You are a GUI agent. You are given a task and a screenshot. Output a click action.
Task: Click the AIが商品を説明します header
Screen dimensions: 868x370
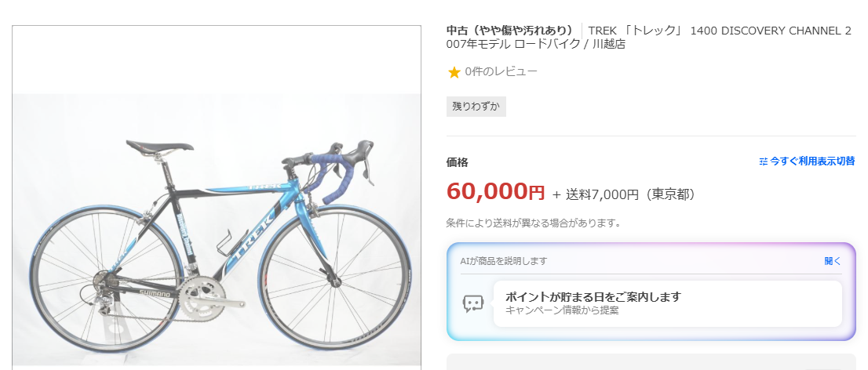click(x=503, y=261)
